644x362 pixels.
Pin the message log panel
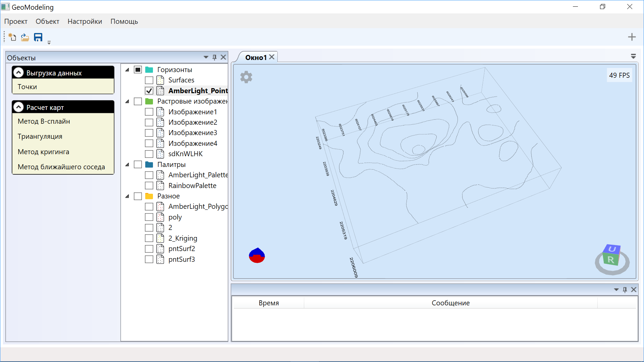point(625,290)
